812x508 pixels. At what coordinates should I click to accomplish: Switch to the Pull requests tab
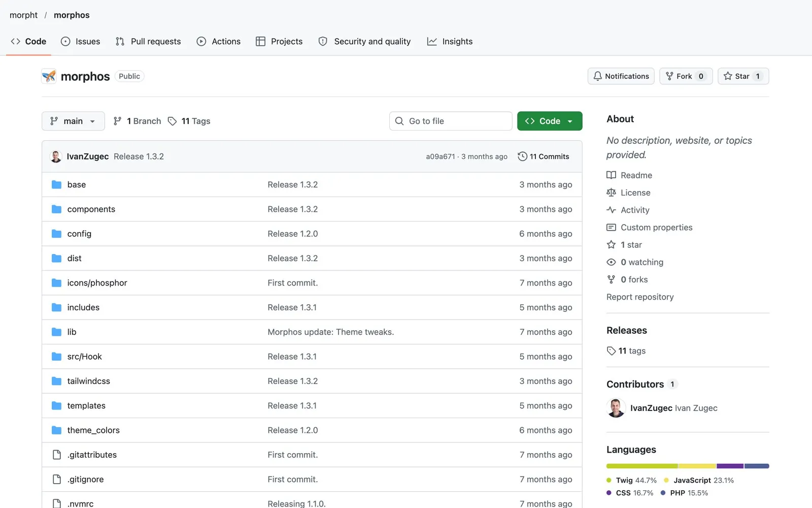coord(148,42)
